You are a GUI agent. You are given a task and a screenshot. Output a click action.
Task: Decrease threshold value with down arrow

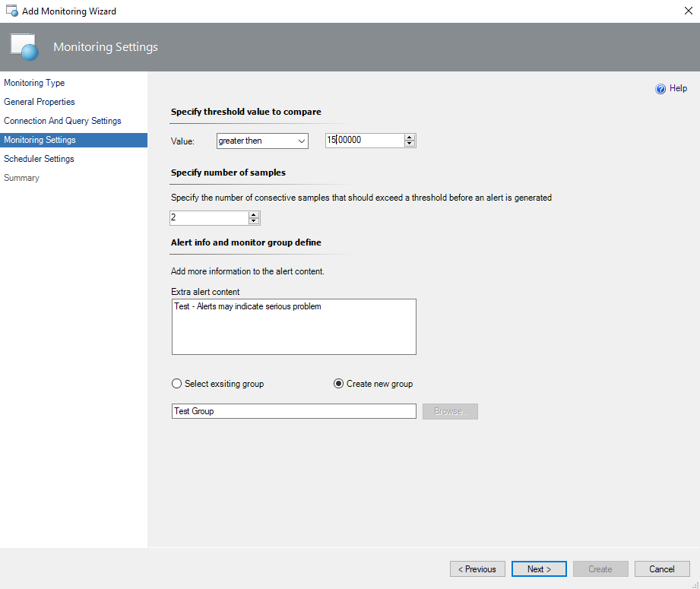tap(410, 144)
